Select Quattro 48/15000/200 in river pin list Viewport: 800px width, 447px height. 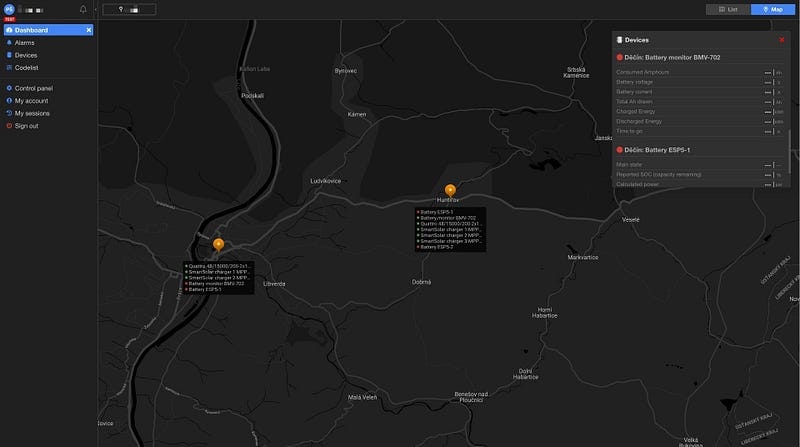tap(218, 266)
